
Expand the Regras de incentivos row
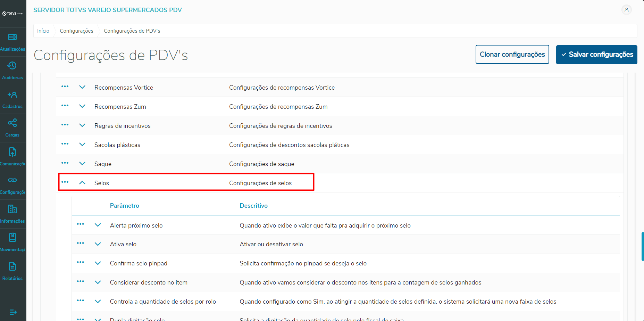pyautogui.click(x=82, y=125)
